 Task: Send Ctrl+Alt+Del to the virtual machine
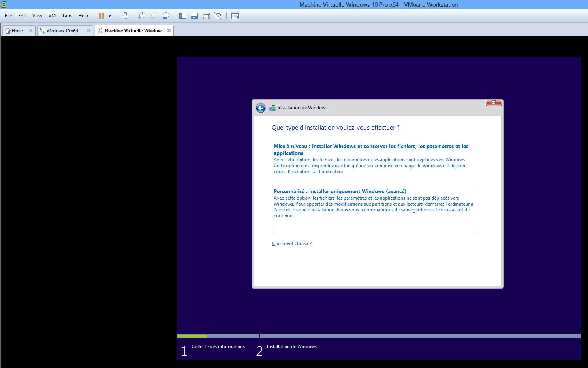click(125, 16)
